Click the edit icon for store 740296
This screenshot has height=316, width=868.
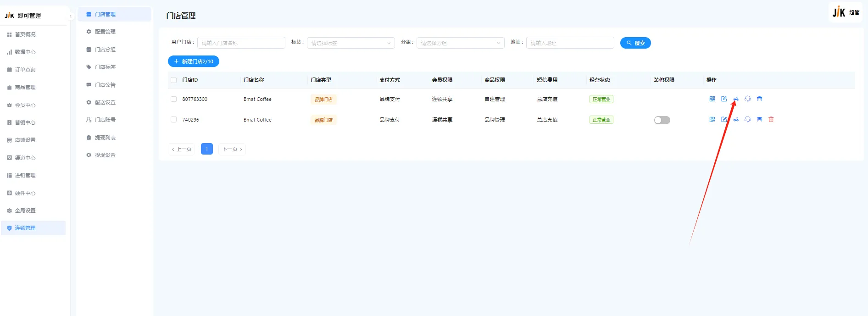[724, 120]
